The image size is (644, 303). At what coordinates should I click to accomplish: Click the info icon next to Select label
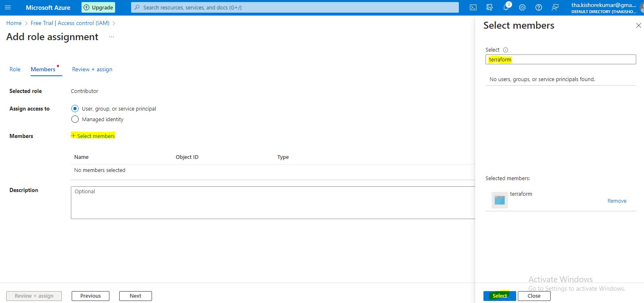click(x=506, y=50)
